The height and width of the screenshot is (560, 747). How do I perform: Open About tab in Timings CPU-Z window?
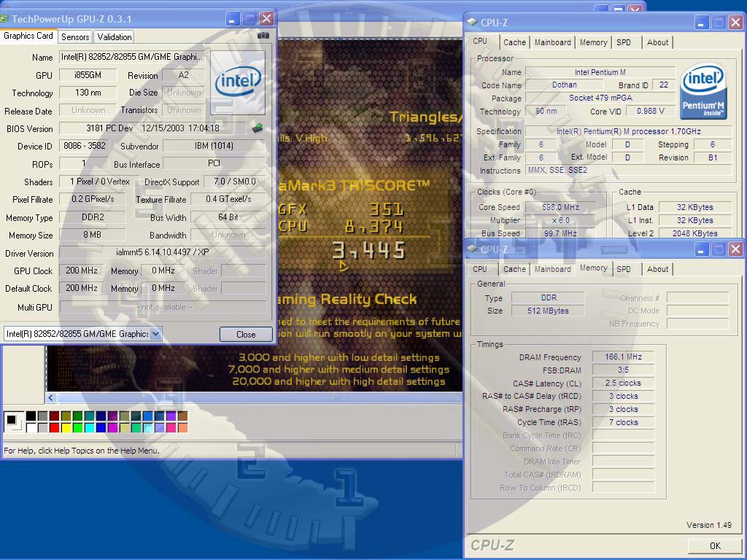click(x=657, y=269)
